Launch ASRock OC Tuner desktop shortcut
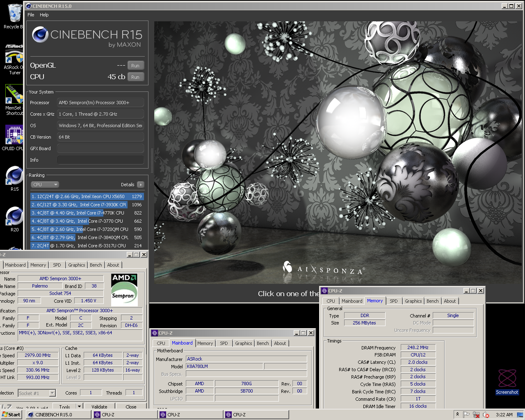Image resolution: width=525 pixels, height=420 pixels. (14, 59)
